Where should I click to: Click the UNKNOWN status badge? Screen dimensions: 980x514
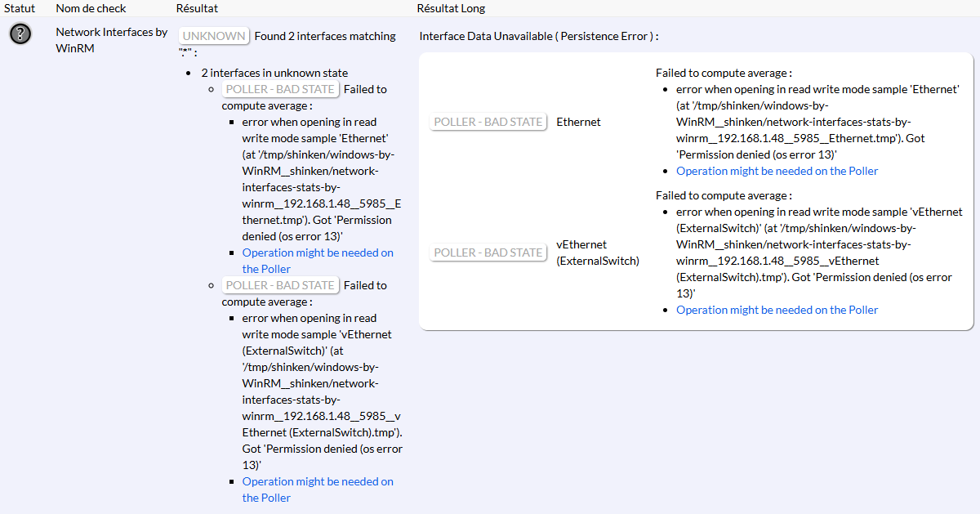pyautogui.click(x=214, y=36)
